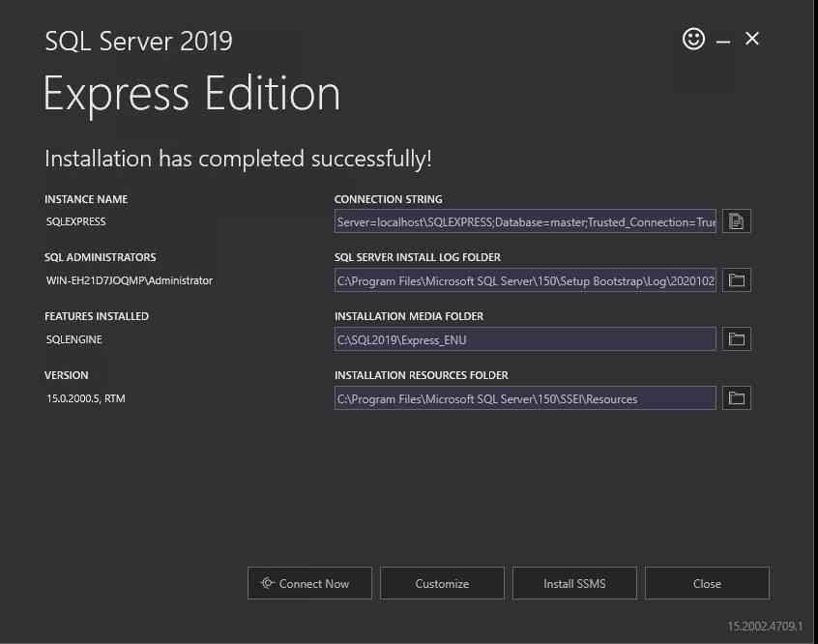Click the Customize button
Screen dimensions: 818x644
point(442,583)
